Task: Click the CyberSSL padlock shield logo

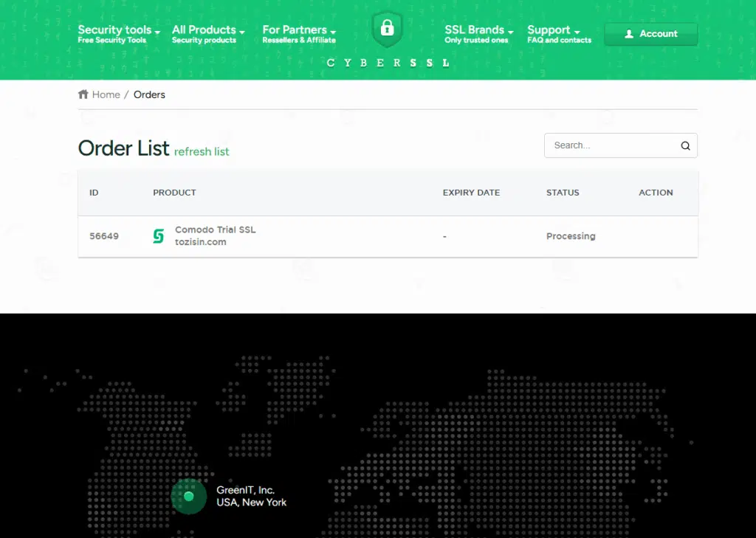Action: click(x=387, y=29)
